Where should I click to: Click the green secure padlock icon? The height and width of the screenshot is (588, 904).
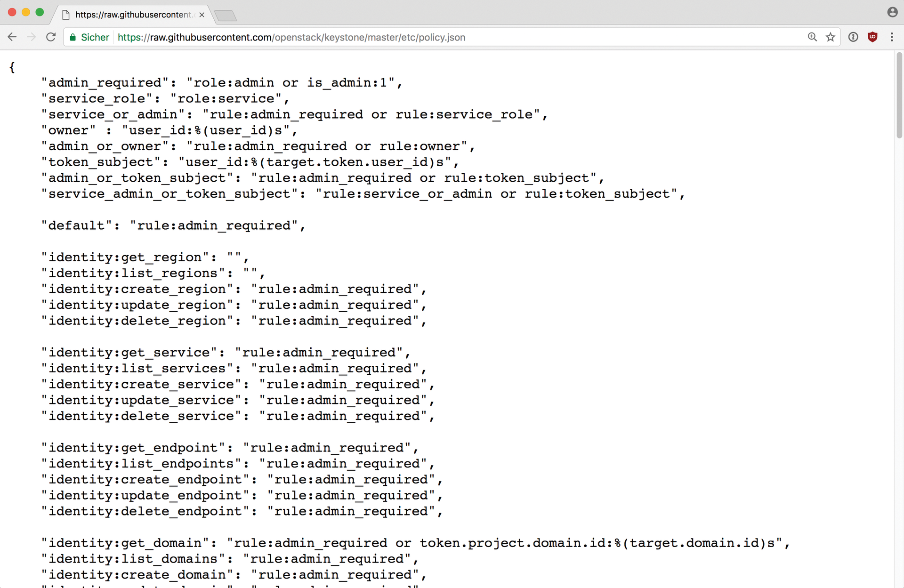(73, 37)
